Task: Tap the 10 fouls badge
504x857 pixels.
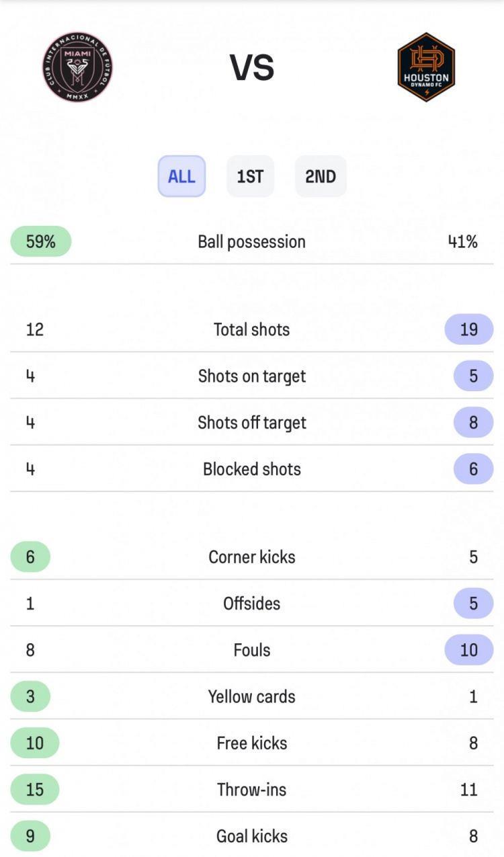Action: tap(469, 649)
